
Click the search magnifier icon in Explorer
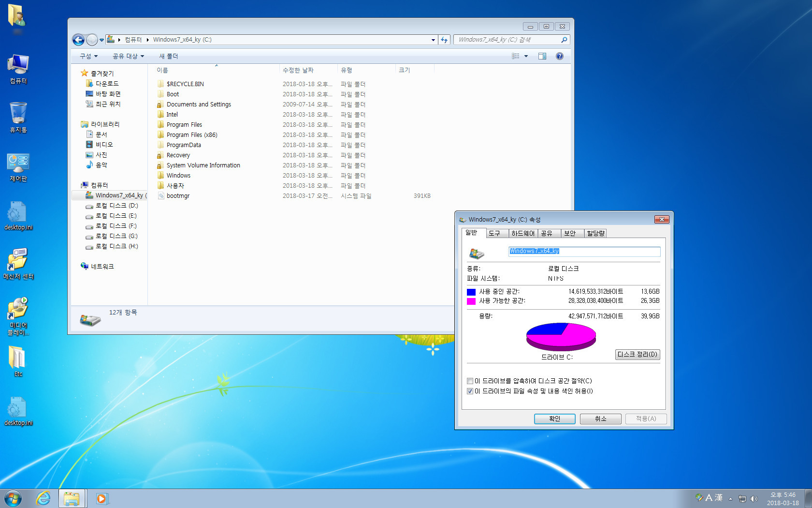tap(564, 40)
